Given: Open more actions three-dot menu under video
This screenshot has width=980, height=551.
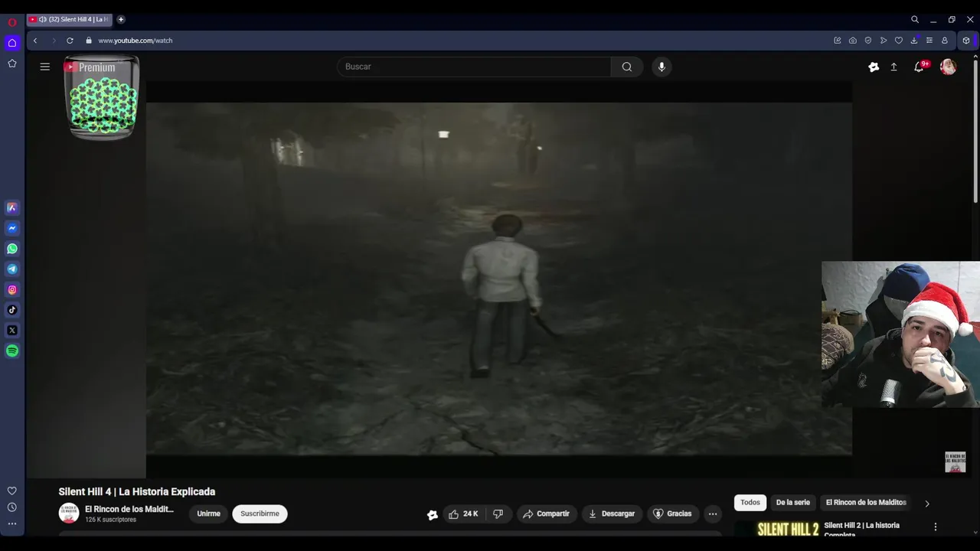Looking at the screenshot, I should (713, 514).
